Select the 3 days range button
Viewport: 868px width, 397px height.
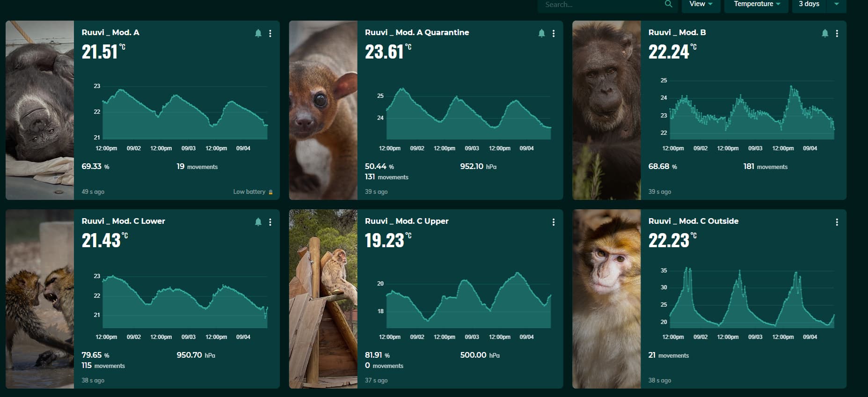point(809,4)
